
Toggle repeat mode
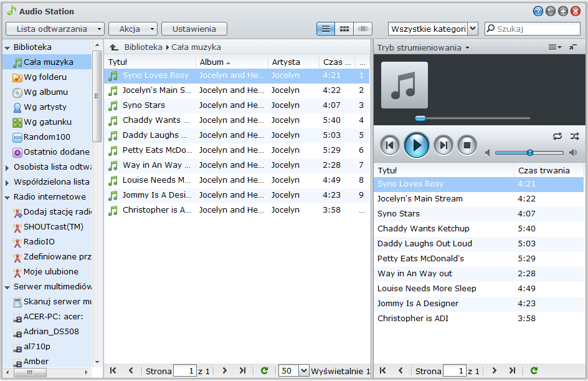click(557, 137)
